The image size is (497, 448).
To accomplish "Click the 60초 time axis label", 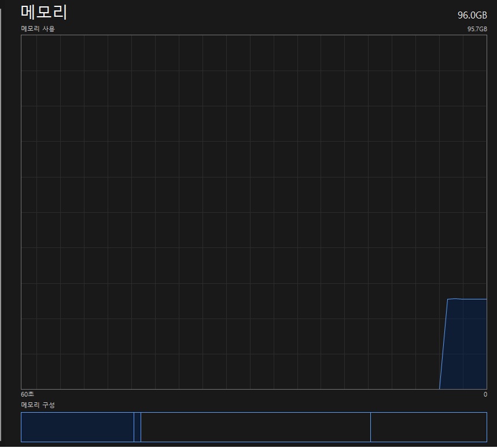I will [27, 394].
